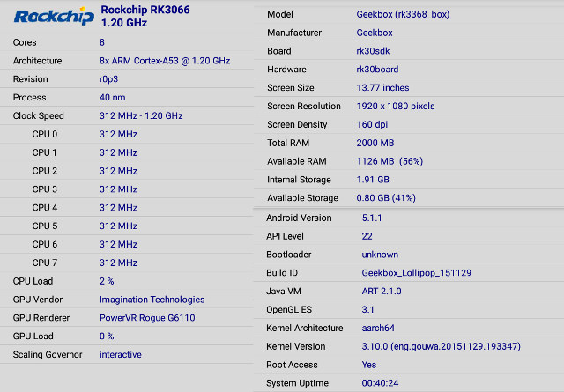This screenshot has height=392, width=564.
Task: Click the Screen Resolution label
Action: click(304, 106)
